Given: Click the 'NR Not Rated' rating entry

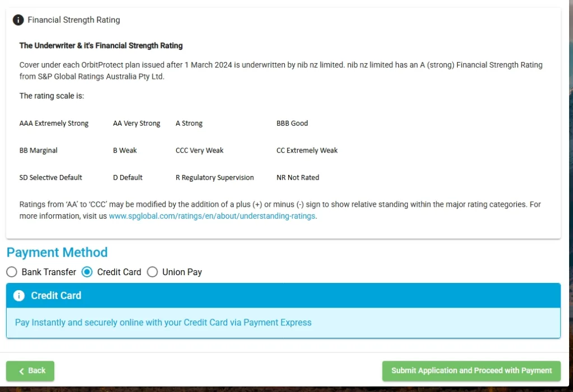Looking at the screenshot, I should [298, 178].
